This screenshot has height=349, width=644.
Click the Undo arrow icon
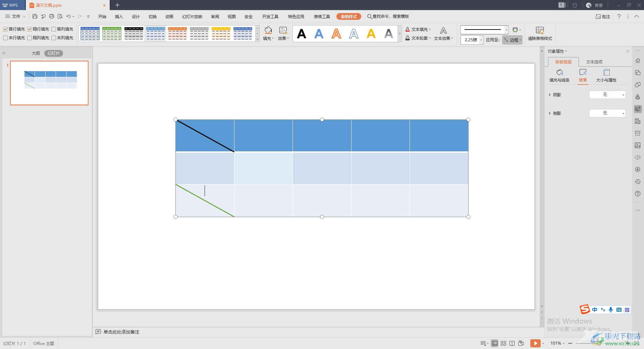click(68, 16)
